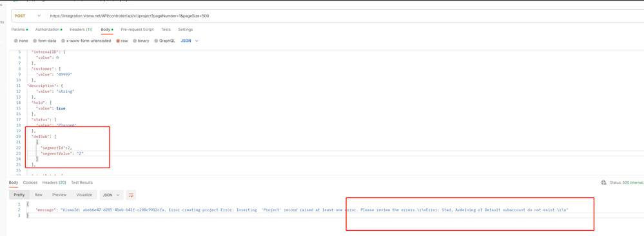Select the Pretty response view
644x236 pixels.
19,195
